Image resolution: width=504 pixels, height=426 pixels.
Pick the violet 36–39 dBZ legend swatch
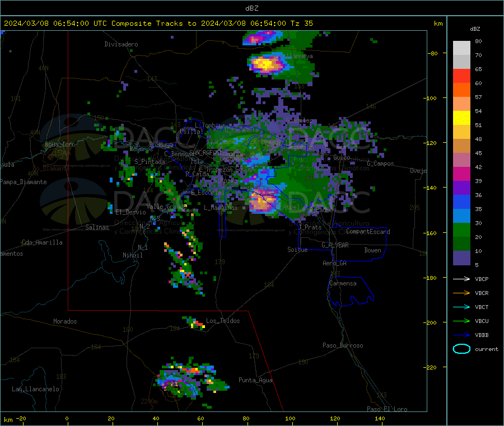coord(461,188)
